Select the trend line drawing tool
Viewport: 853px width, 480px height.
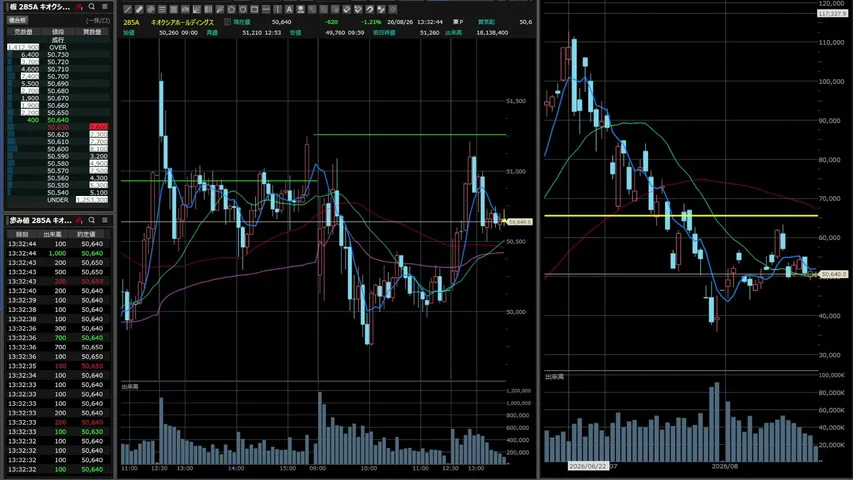128,9
